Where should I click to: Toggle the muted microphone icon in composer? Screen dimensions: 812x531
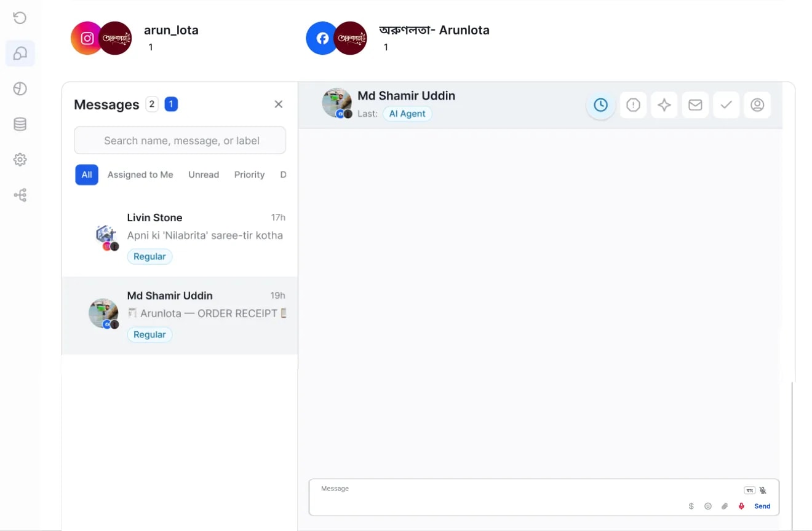tap(763, 490)
